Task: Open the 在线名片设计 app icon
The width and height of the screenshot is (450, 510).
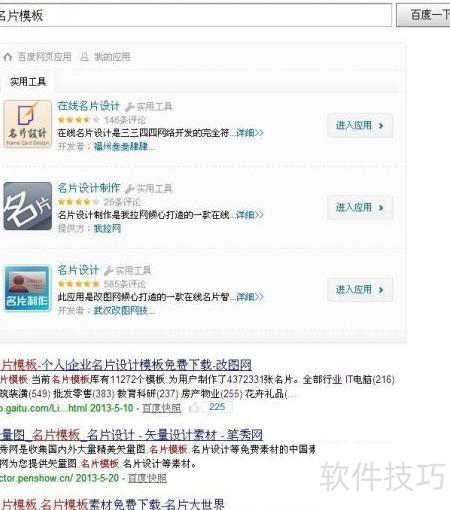Action: (28, 124)
